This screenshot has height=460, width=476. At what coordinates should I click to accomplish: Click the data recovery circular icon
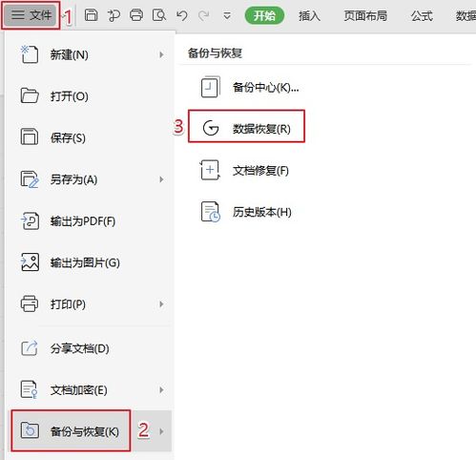coord(211,128)
